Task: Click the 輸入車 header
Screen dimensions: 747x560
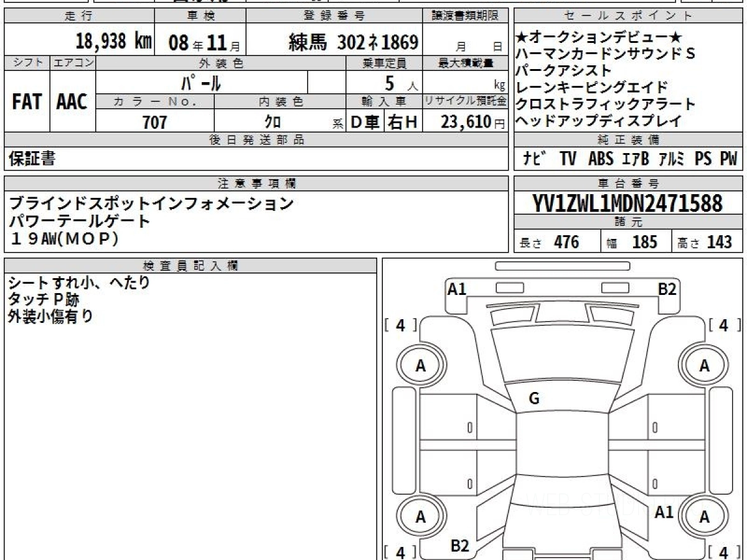Action: [x=384, y=101]
